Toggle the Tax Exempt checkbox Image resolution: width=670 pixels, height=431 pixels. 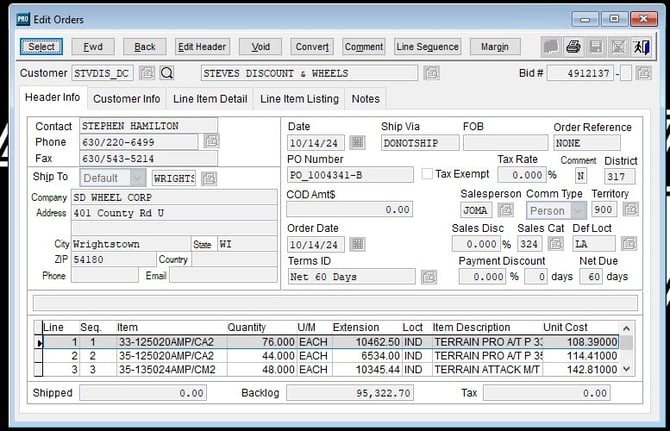(427, 174)
